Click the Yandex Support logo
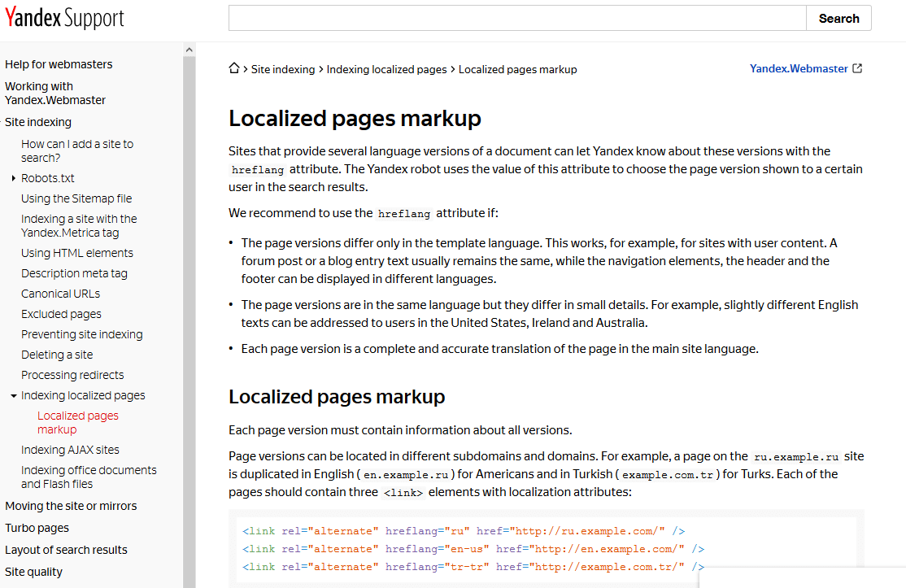 pyautogui.click(x=64, y=18)
